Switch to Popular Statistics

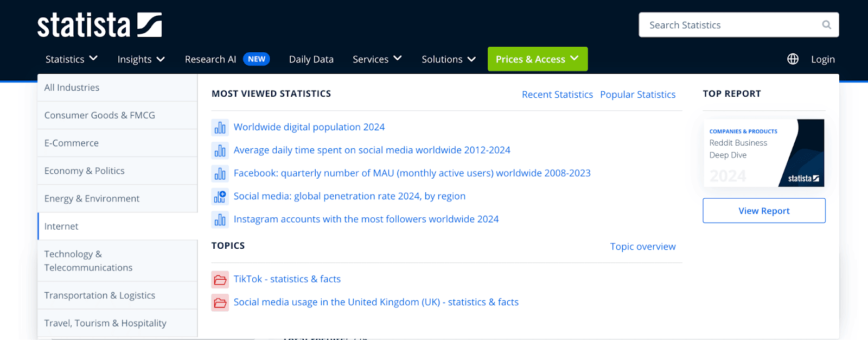(637, 95)
